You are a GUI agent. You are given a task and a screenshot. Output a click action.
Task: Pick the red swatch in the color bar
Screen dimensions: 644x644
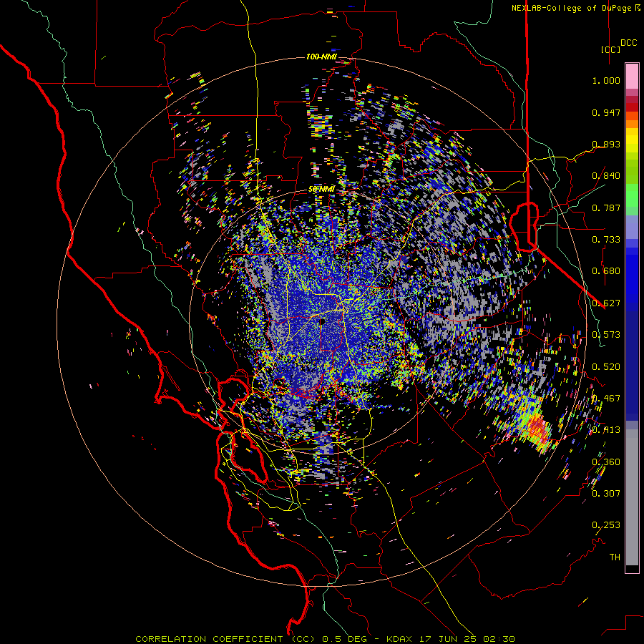632,107
